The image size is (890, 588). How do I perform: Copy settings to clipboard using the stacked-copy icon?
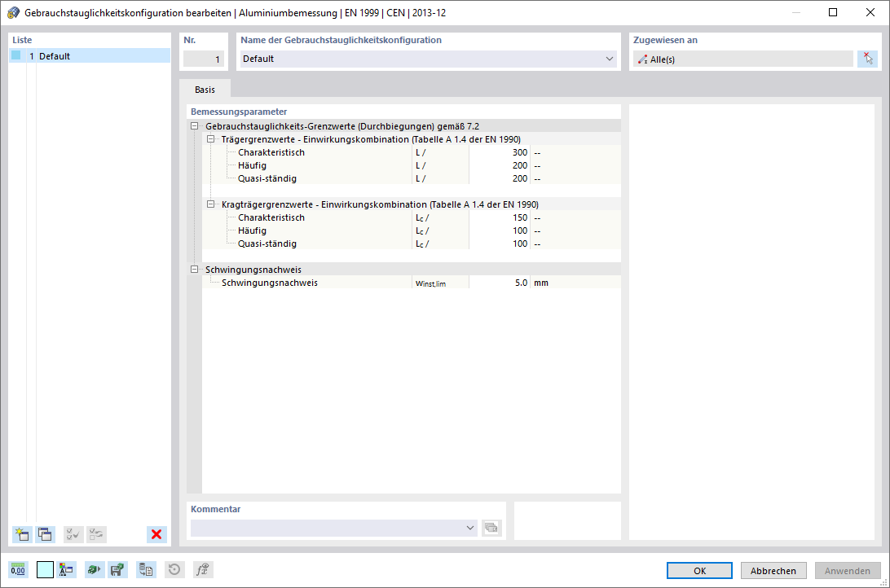pos(146,569)
